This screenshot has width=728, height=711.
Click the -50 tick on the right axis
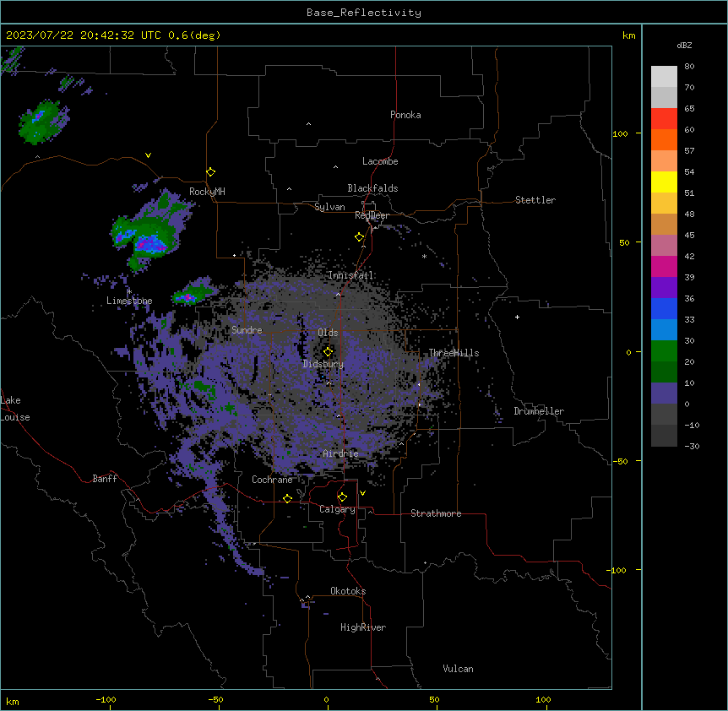(x=620, y=461)
